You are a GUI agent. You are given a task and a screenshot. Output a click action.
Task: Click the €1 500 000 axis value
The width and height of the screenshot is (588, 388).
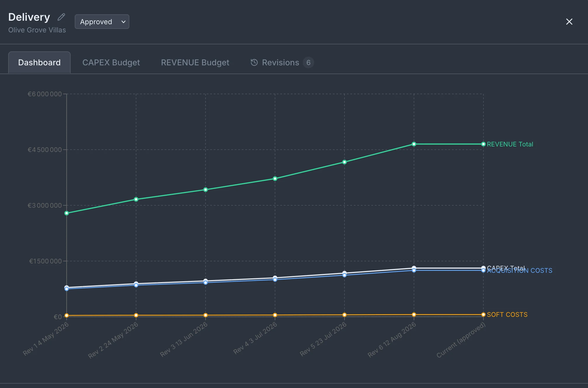click(46, 261)
